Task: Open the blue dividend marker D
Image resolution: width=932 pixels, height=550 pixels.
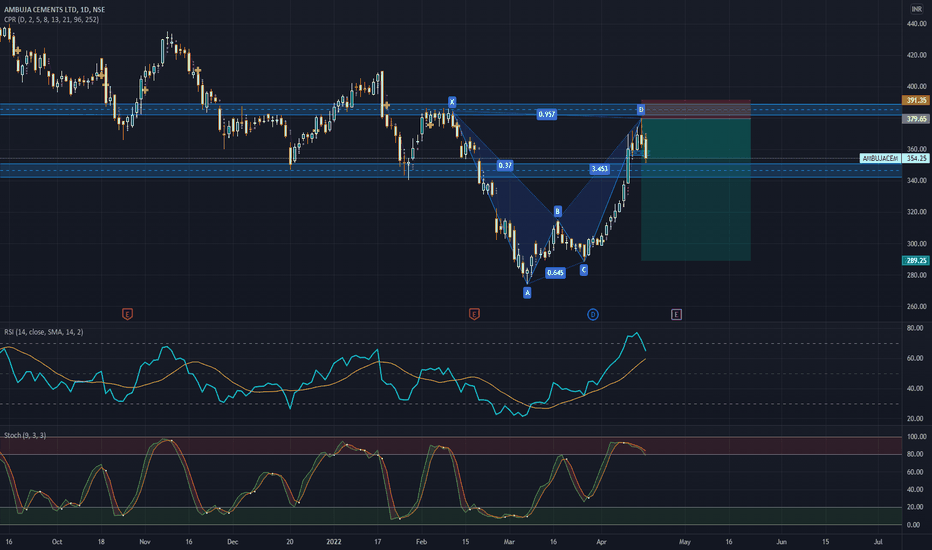Action: tap(593, 315)
